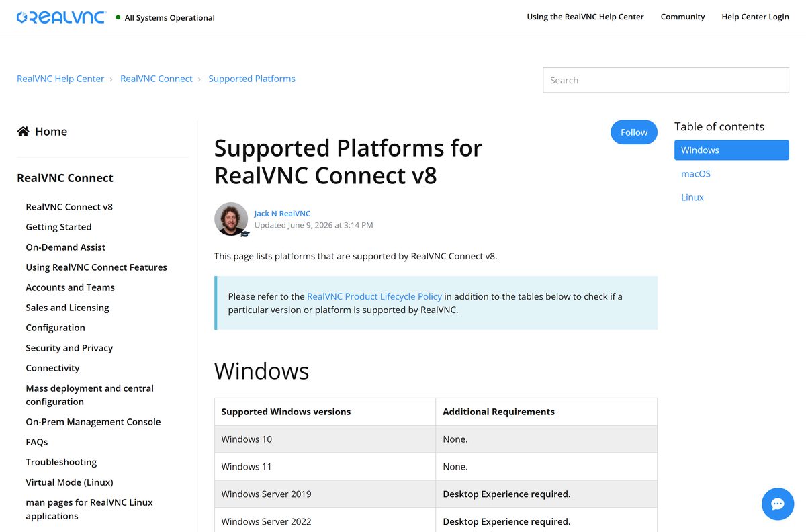Open On-Demand Assist sidebar item
This screenshot has height=532, width=806.
click(x=65, y=247)
